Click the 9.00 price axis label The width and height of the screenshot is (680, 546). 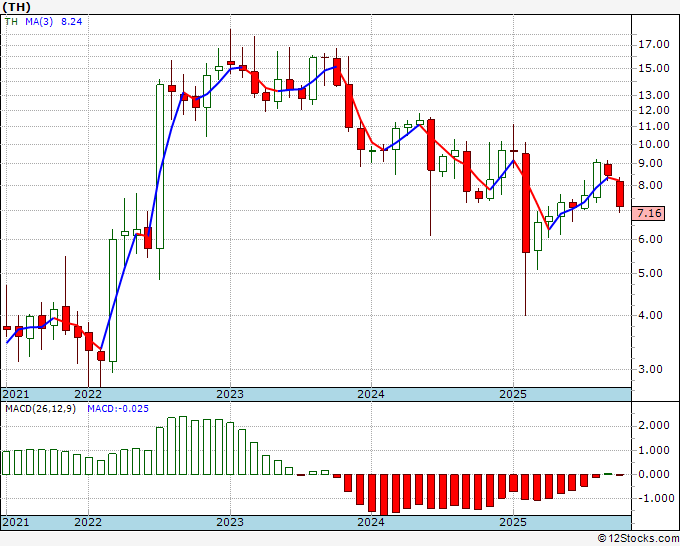coord(651,163)
